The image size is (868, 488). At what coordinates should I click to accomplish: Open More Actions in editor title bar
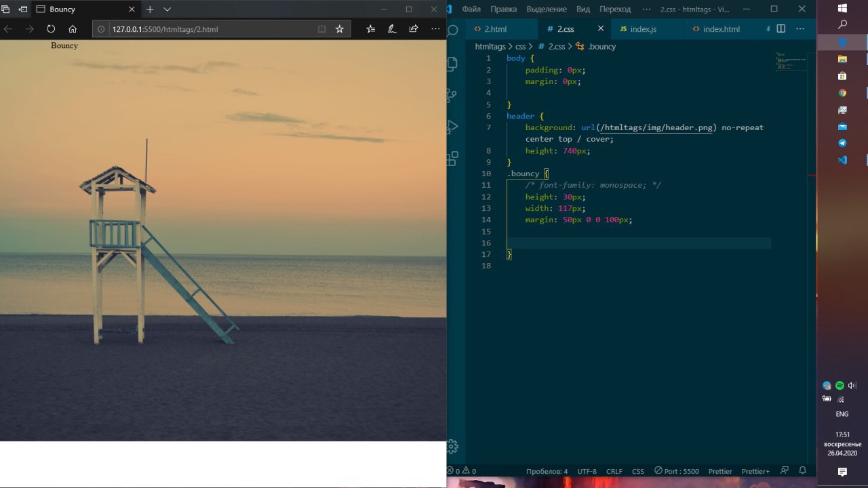pyautogui.click(x=801, y=29)
